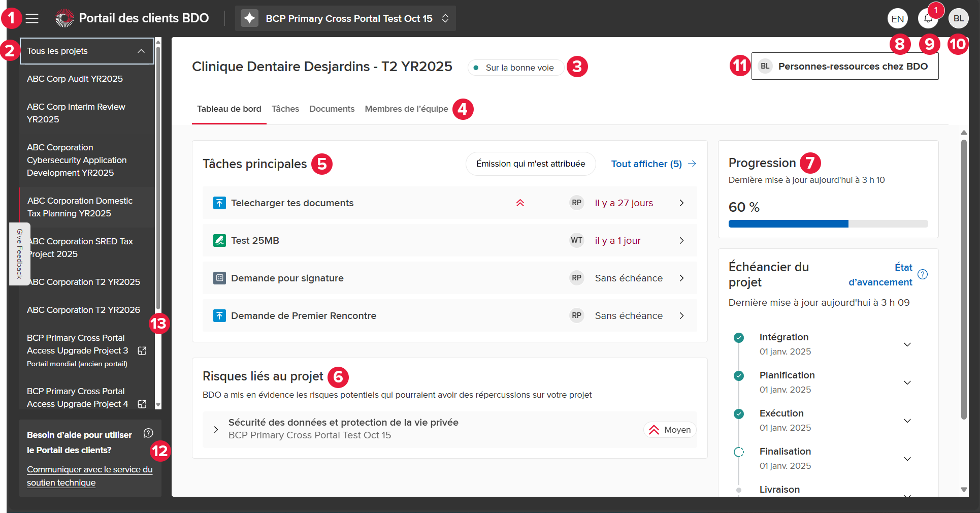
Task: Click the 'il y a 27 jours' due date
Action: (x=624, y=203)
